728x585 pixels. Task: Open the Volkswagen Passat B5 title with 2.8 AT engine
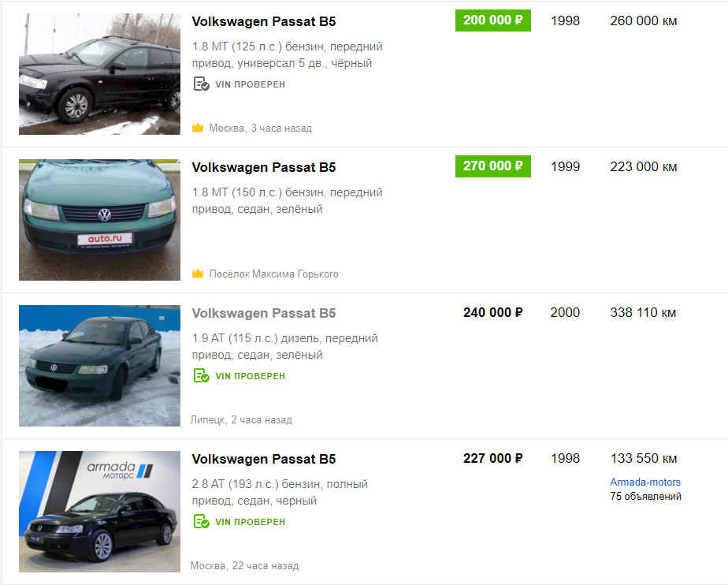click(264, 459)
